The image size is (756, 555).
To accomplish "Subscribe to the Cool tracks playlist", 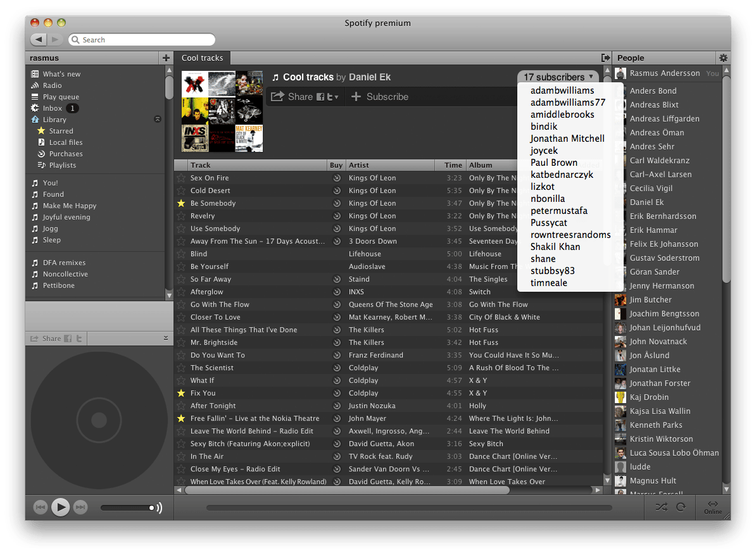I will point(380,97).
